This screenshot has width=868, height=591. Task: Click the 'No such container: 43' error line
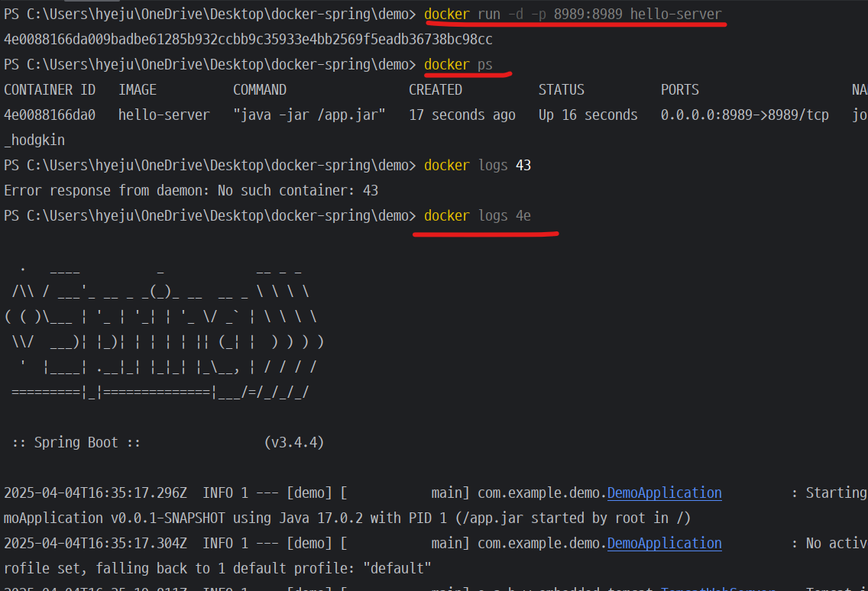(x=191, y=190)
